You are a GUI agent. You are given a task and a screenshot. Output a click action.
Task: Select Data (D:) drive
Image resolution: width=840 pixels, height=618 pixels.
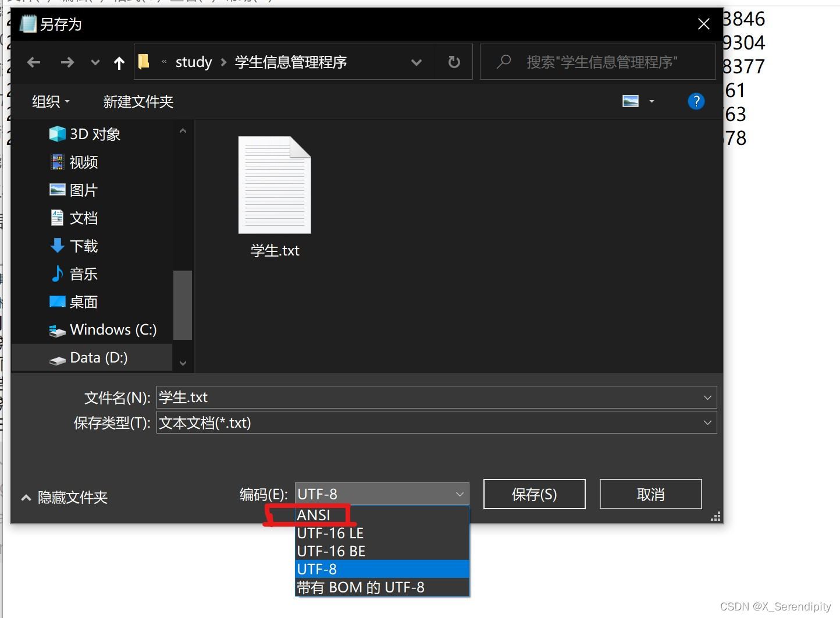[92, 358]
